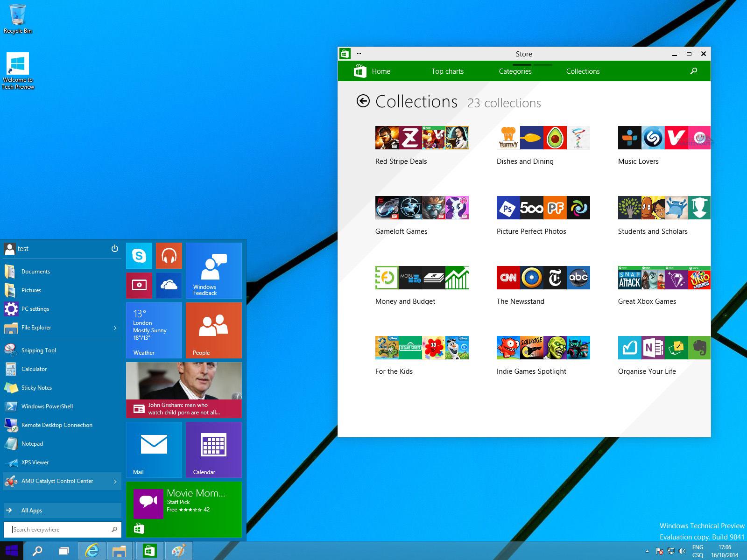Expand AMD Catalyst Control Center submenu
Image resolution: width=747 pixels, height=560 pixels.
click(x=115, y=481)
